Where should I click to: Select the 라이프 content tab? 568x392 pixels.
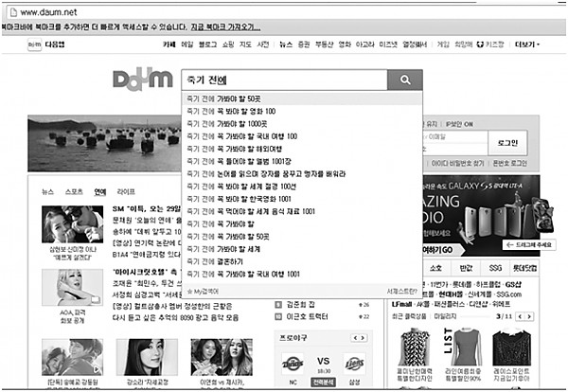pyautogui.click(x=126, y=191)
